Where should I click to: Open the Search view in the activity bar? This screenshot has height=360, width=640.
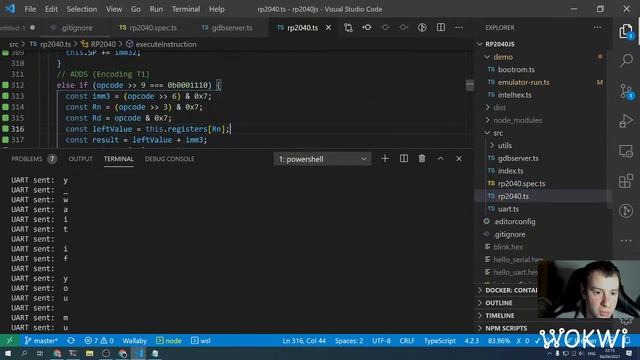(x=626, y=61)
